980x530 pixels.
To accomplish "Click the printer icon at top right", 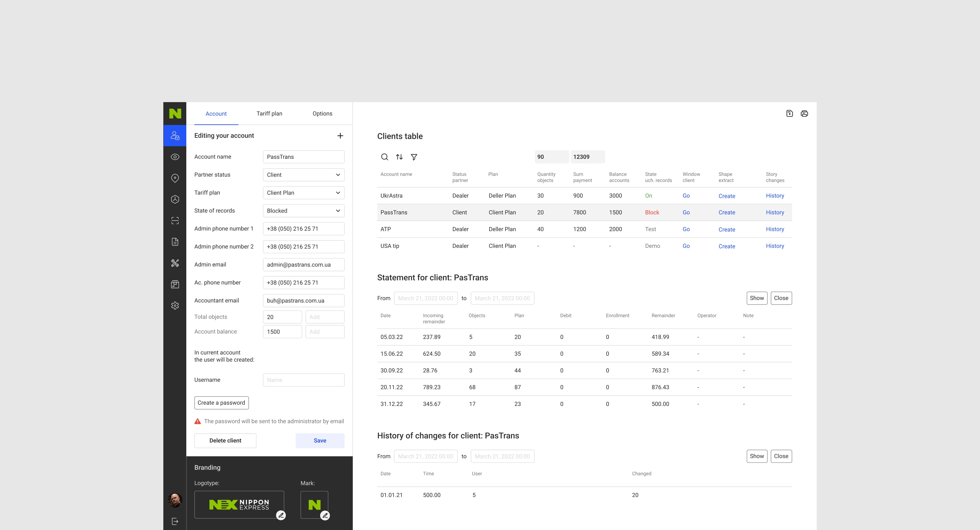I will (x=804, y=113).
